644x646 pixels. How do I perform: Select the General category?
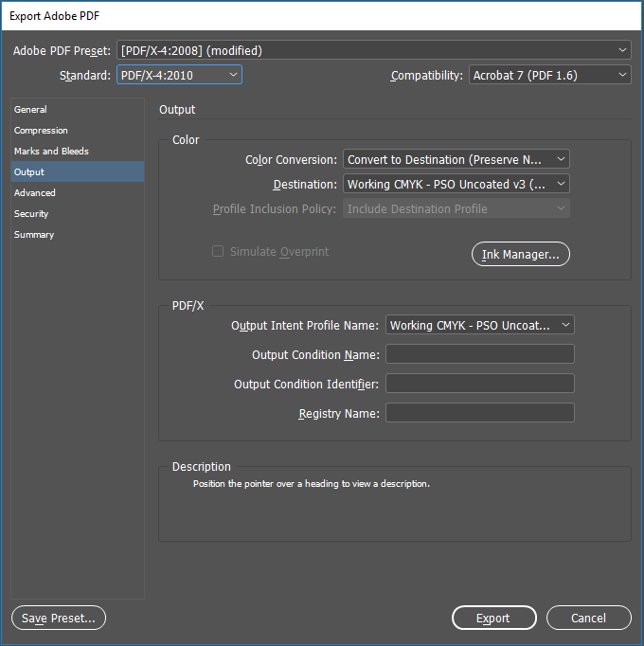(31, 110)
